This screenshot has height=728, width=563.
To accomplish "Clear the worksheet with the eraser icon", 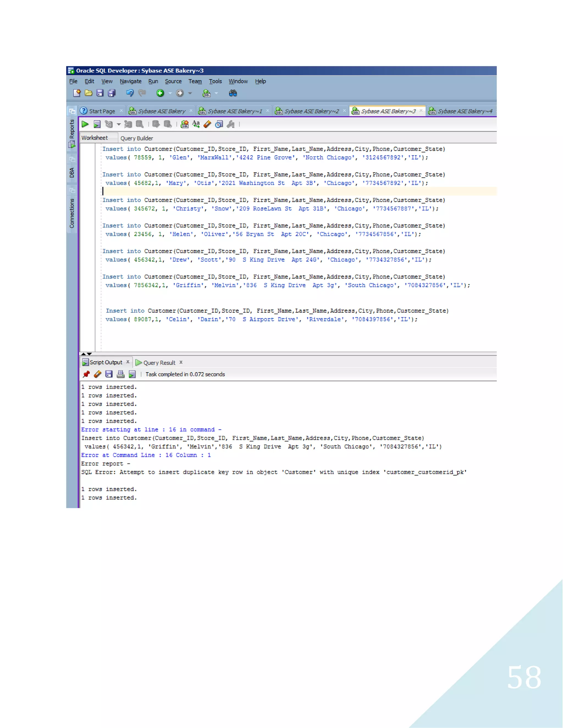I will pyautogui.click(x=207, y=124).
